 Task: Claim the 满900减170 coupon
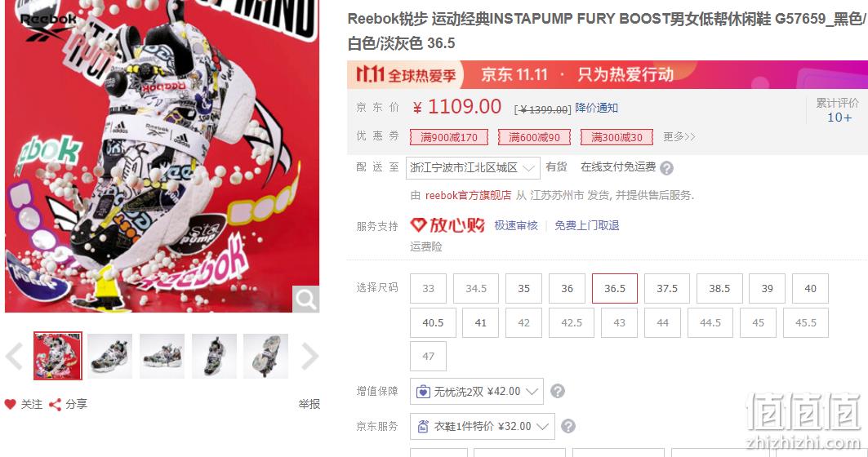point(449,136)
